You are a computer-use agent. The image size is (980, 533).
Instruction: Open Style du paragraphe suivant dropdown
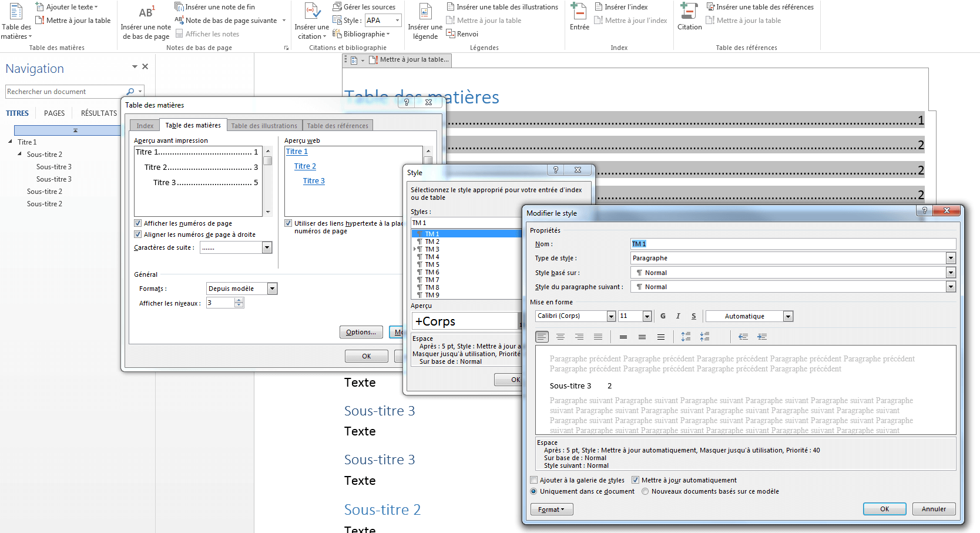tap(951, 287)
